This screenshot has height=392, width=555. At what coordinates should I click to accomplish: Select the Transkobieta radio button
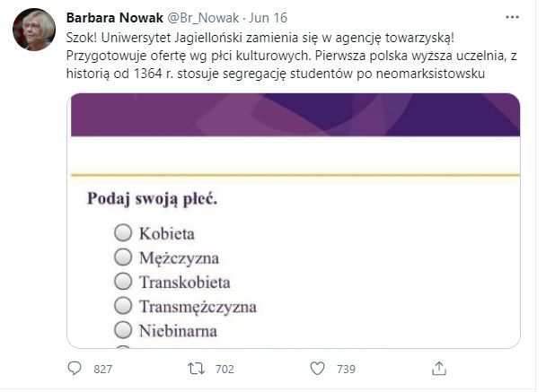coord(123,282)
